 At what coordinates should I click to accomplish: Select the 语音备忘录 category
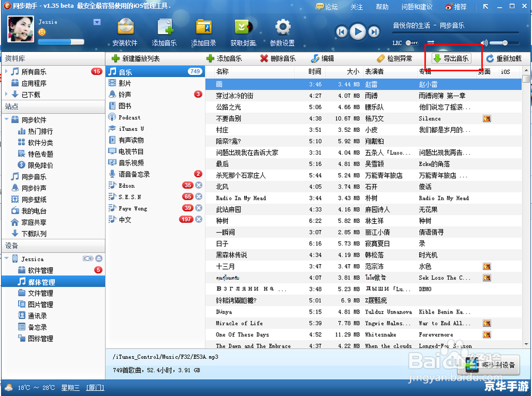[x=155, y=174]
